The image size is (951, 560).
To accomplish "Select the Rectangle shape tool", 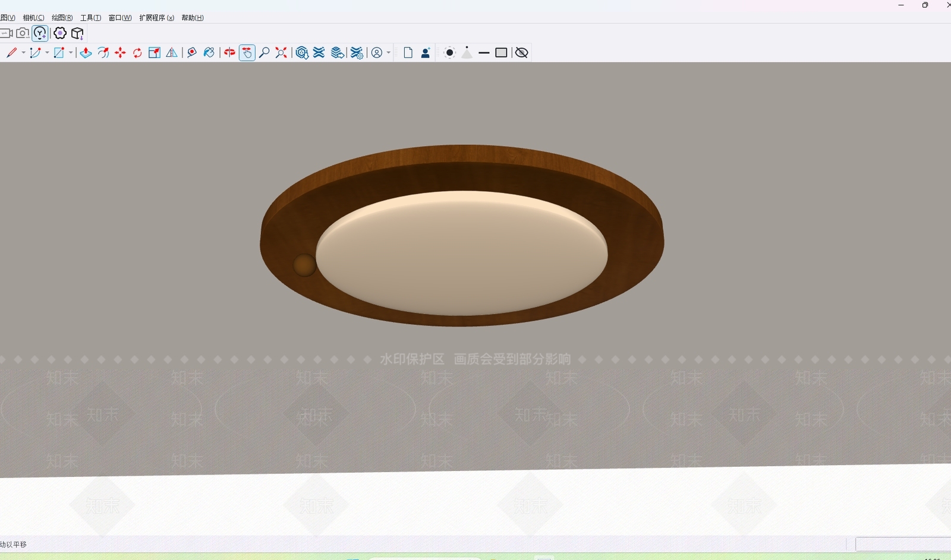I will point(59,53).
